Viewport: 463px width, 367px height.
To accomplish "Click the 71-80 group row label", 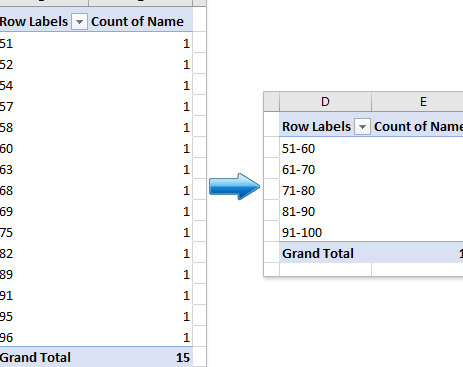I will [298, 191].
